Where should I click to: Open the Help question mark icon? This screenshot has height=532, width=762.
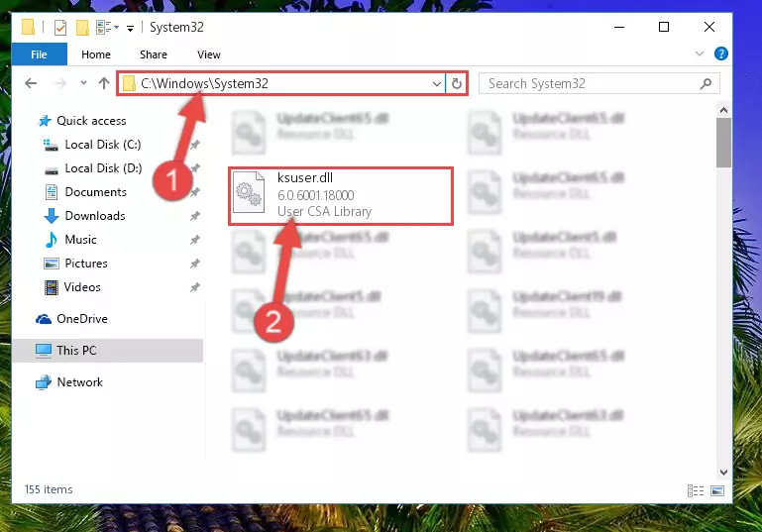pos(720,53)
